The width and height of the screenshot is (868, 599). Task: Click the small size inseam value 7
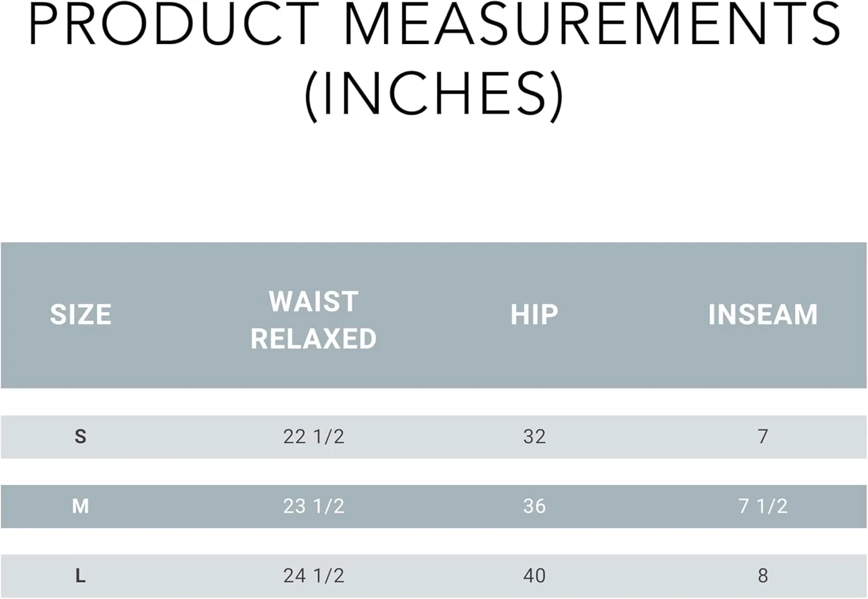(763, 437)
